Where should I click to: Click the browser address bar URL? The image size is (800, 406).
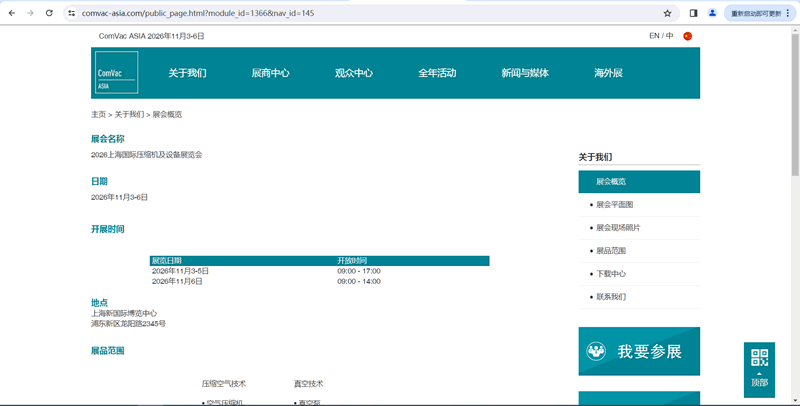click(200, 13)
